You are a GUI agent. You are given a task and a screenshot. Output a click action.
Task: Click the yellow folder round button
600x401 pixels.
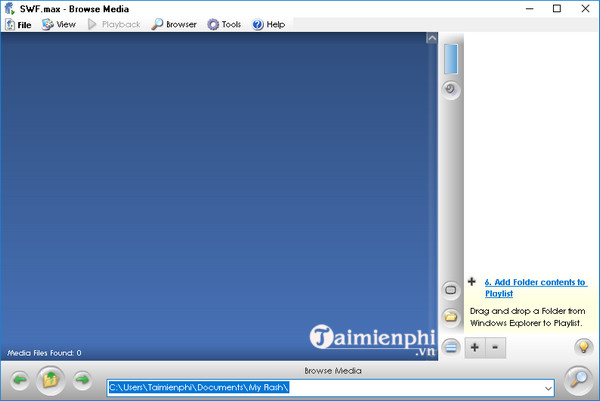click(x=451, y=317)
